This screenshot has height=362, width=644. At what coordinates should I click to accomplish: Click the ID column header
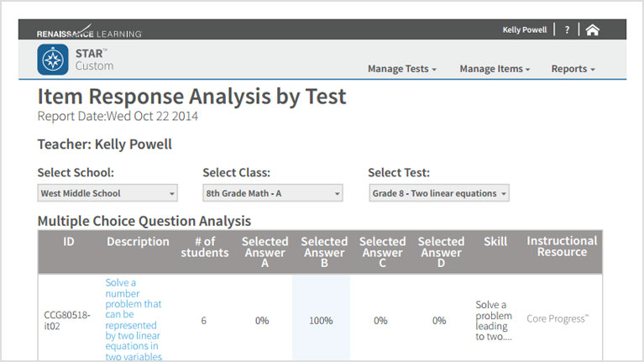coord(69,242)
